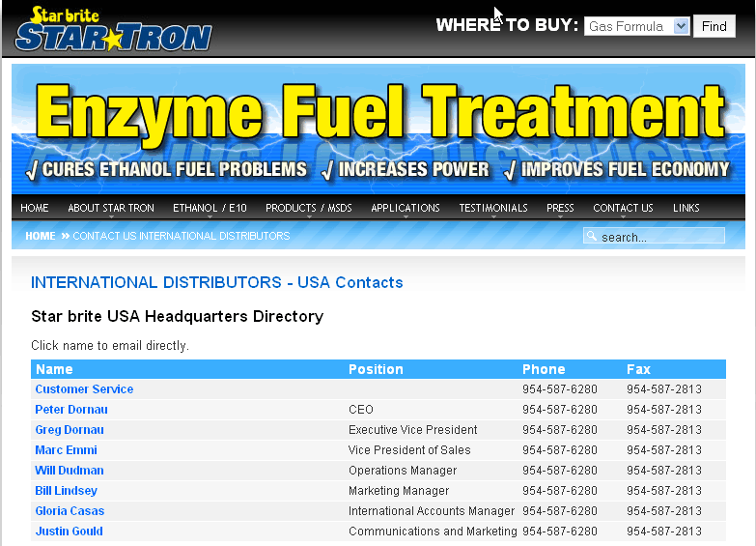756x546 pixels.
Task: Click the Bill Lindsey email link
Action: [x=66, y=491]
